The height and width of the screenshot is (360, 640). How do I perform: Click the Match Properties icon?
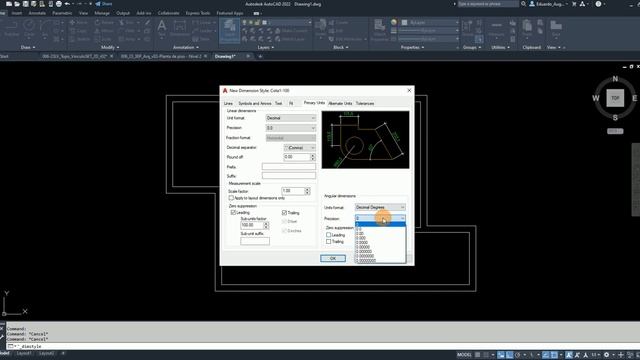tap(380, 29)
